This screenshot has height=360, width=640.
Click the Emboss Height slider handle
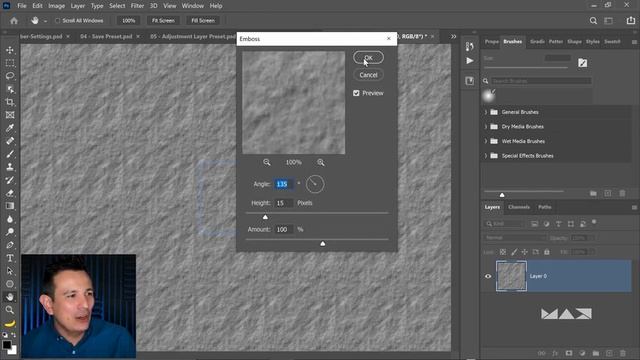coord(265,217)
